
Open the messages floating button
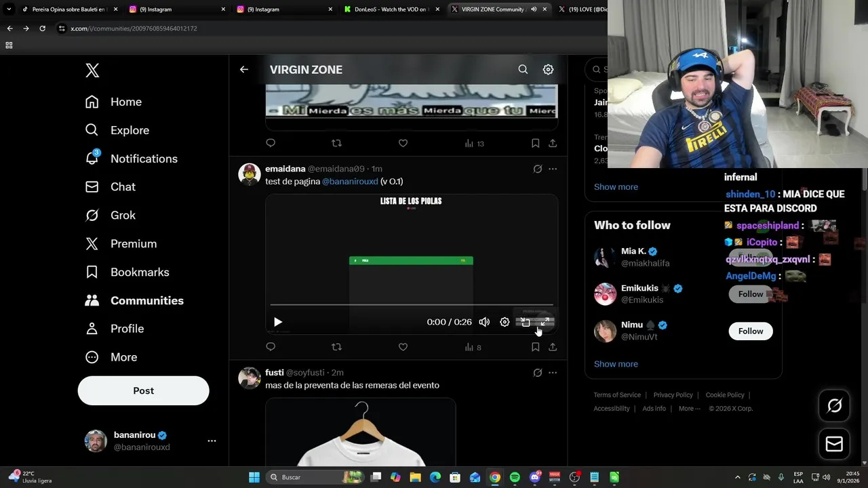834,444
